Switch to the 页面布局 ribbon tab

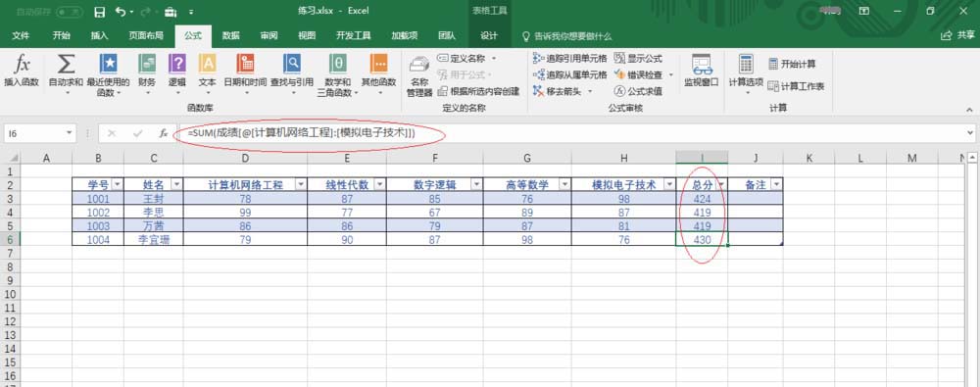click(x=146, y=36)
